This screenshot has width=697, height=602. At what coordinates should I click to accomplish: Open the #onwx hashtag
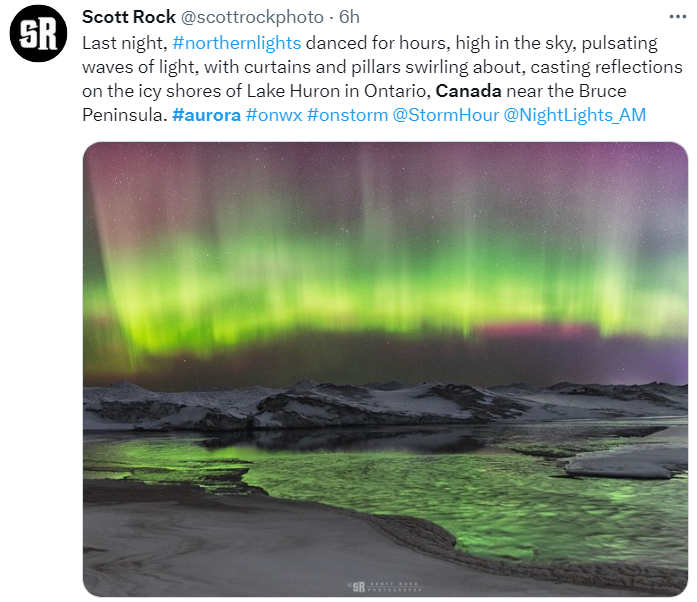coord(274,115)
